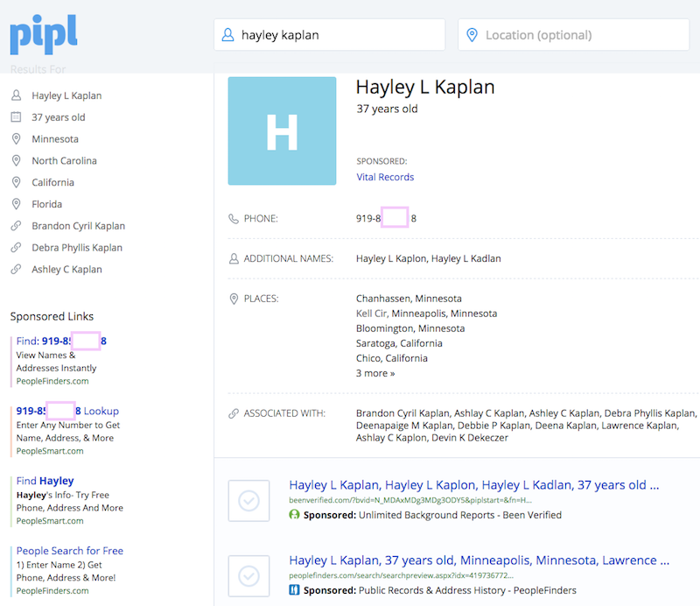Open the Find Hayley sponsored link

click(45, 481)
